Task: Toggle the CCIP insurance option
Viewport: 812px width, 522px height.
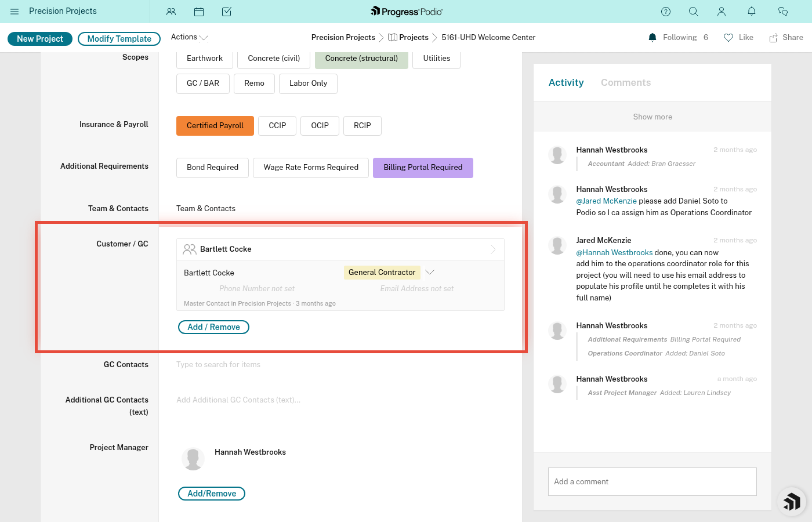Action: coord(278,126)
